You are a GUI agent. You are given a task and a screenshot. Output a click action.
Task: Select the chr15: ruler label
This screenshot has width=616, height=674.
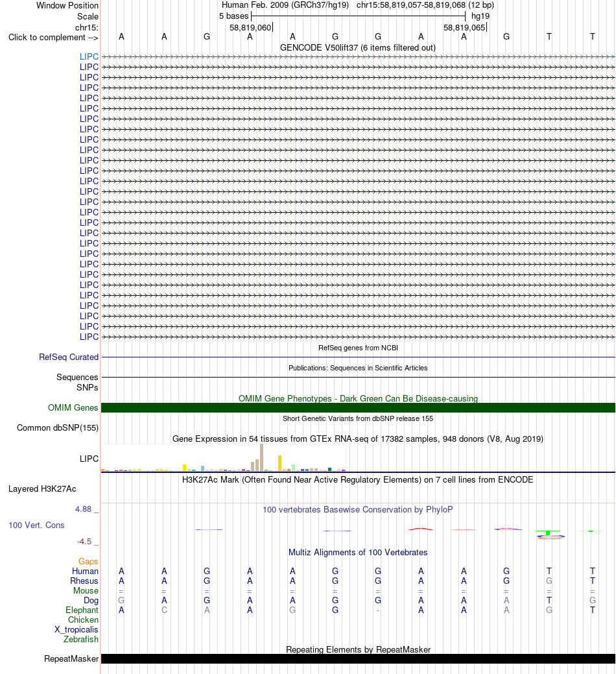pyautogui.click(x=87, y=27)
